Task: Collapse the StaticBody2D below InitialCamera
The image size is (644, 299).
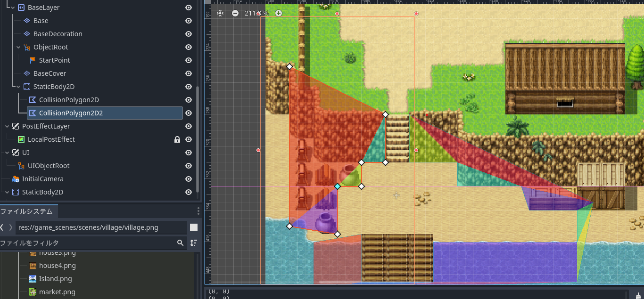Action: click(7, 192)
